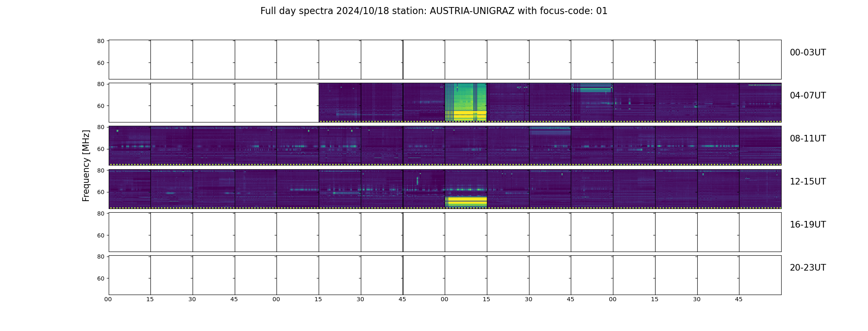
Task: Click the 60 tick of the 16-19UT row
Action: pos(100,235)
